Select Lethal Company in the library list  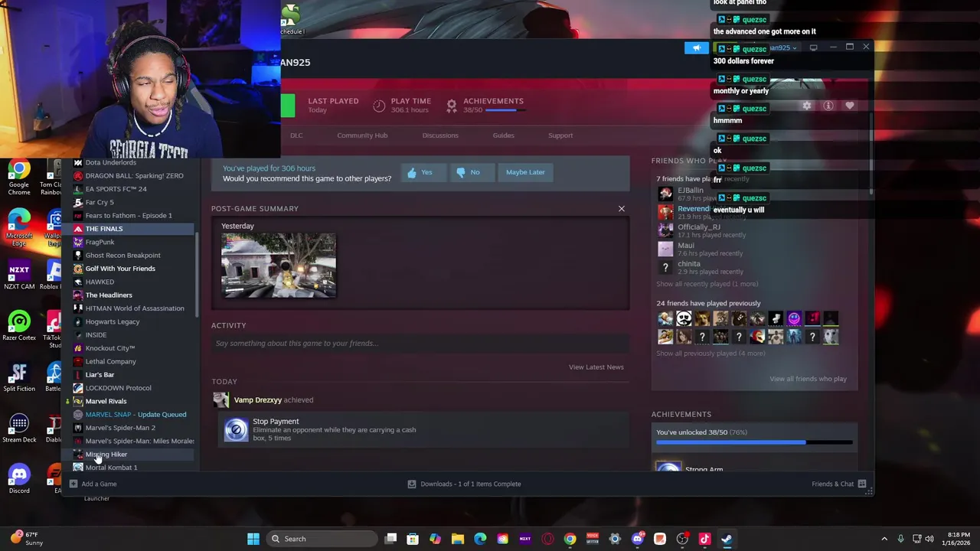[x=111, y=361]
